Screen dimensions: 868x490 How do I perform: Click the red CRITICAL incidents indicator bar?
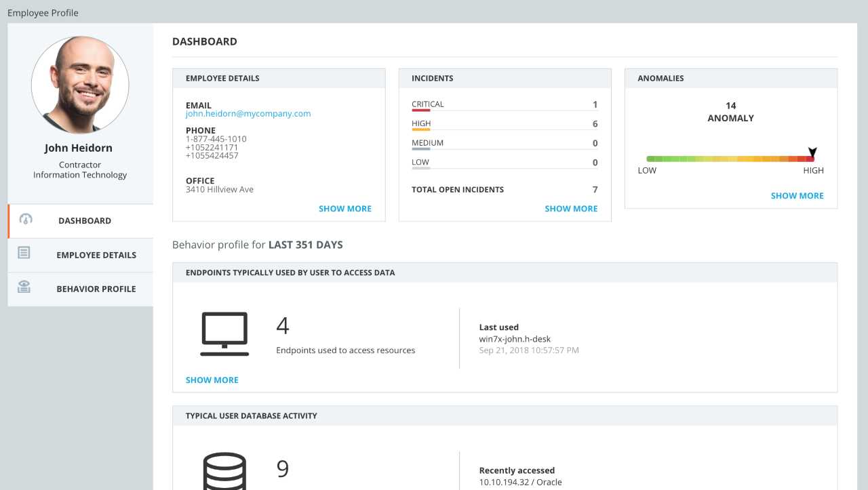(x=421, y=110)
